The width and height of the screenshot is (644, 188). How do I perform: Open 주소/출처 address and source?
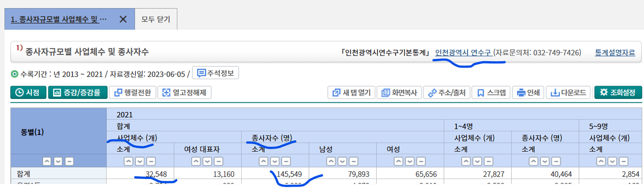pyautogui.click(x=446, y=92)
